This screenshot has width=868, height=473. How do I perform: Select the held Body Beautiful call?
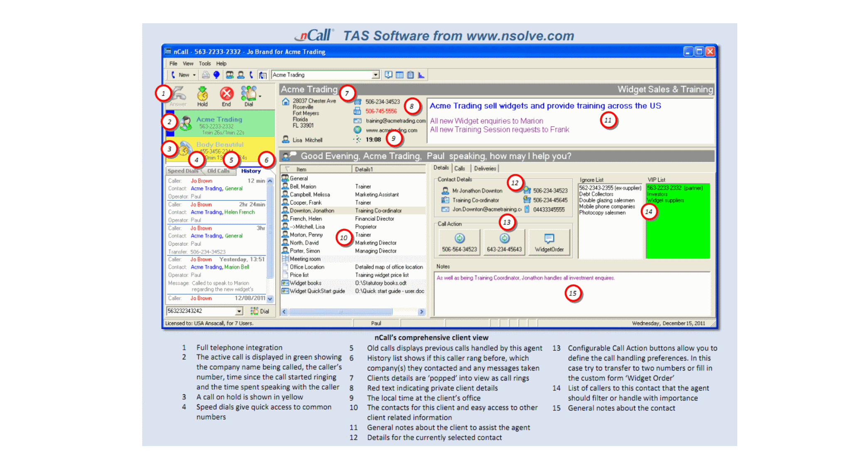(x=220, y=149)
